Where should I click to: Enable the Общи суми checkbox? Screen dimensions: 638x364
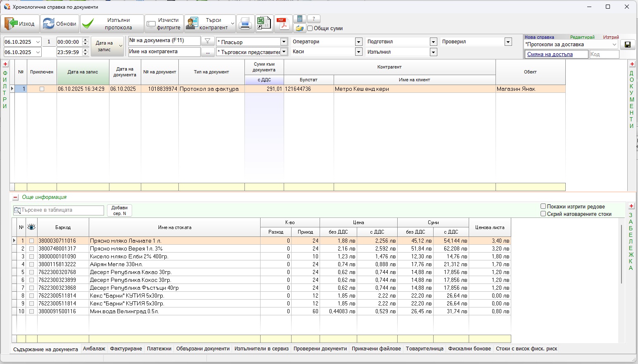coord(310,28)
